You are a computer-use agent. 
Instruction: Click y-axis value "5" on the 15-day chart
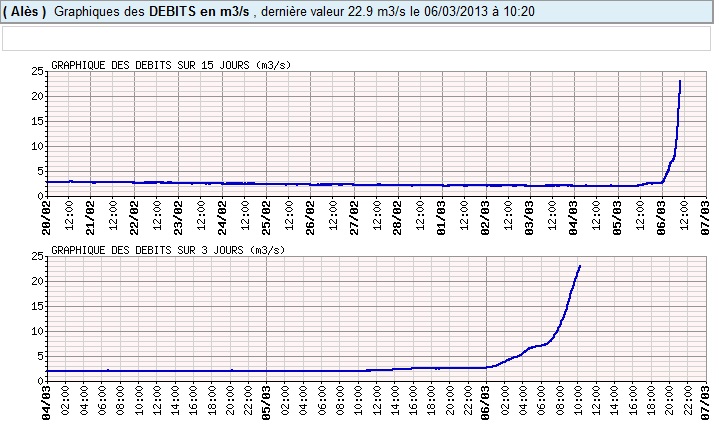click(40, 171)
